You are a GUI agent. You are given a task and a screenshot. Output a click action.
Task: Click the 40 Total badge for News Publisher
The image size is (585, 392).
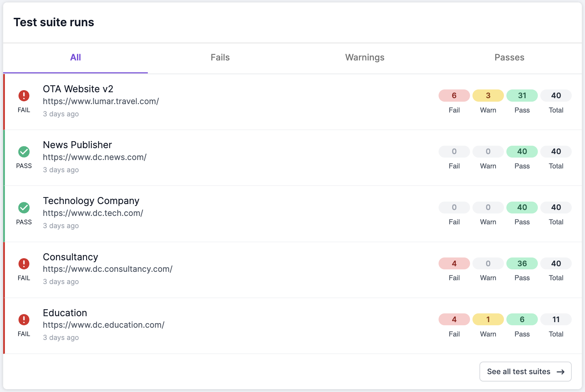(x=556, y=152)
